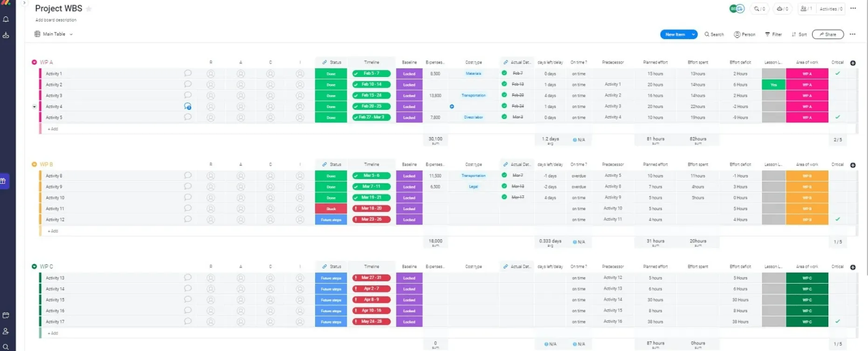
Task: Open board members icon showing 1
Action: tap(806, 9)
